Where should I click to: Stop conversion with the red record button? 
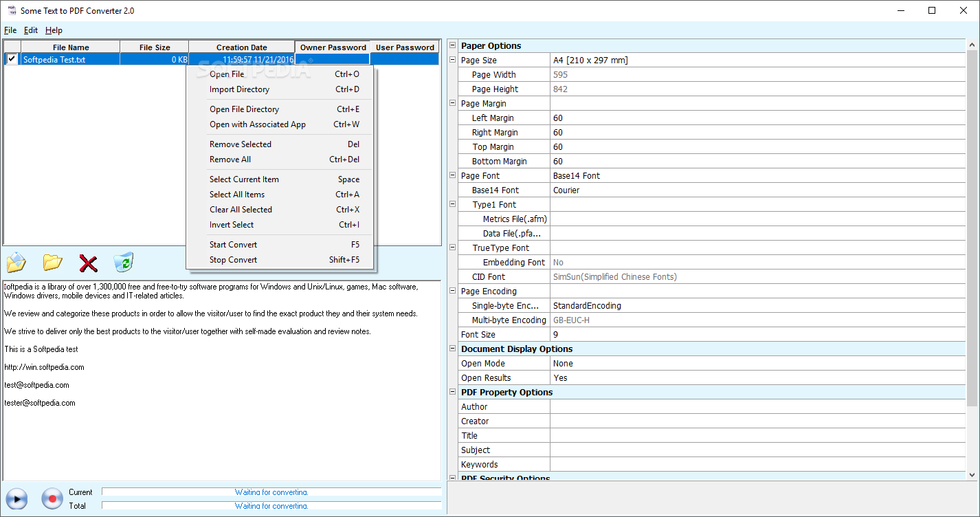(52, 498)
